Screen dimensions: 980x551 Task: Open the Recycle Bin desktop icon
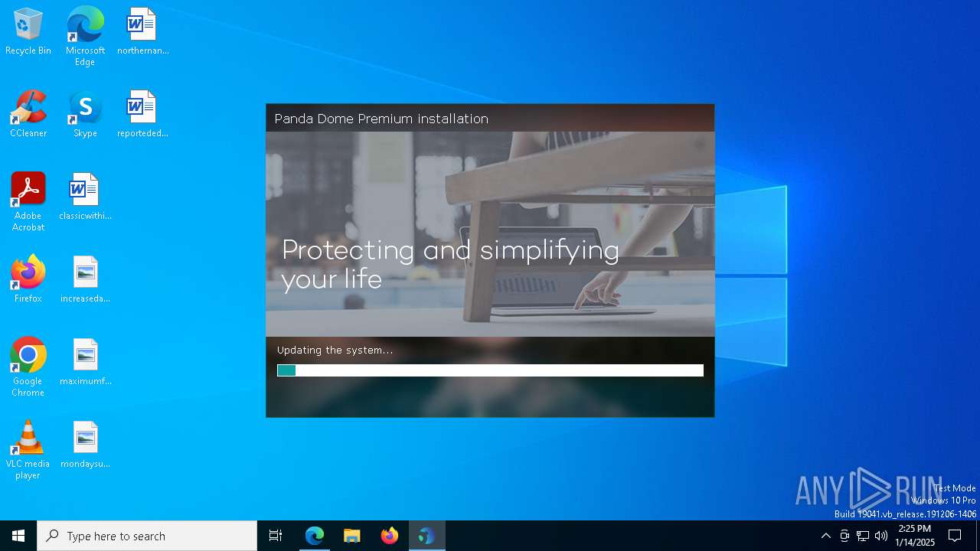tap(28, 31)
